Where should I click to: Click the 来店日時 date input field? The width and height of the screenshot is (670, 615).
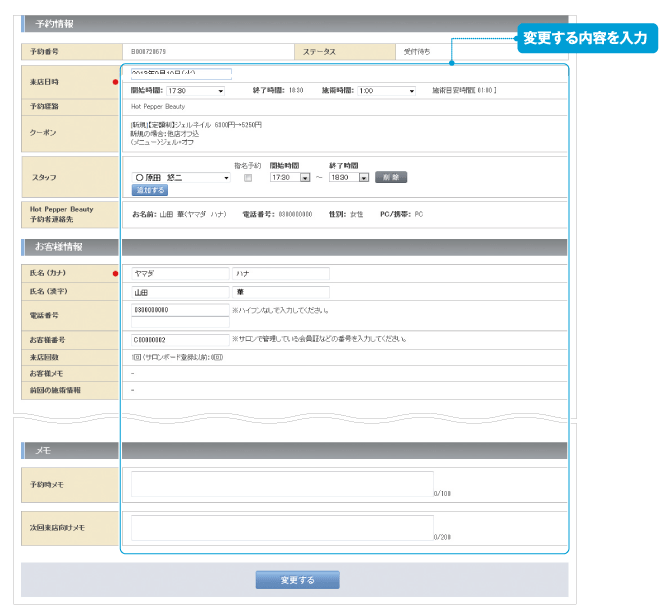coord(181,73)
